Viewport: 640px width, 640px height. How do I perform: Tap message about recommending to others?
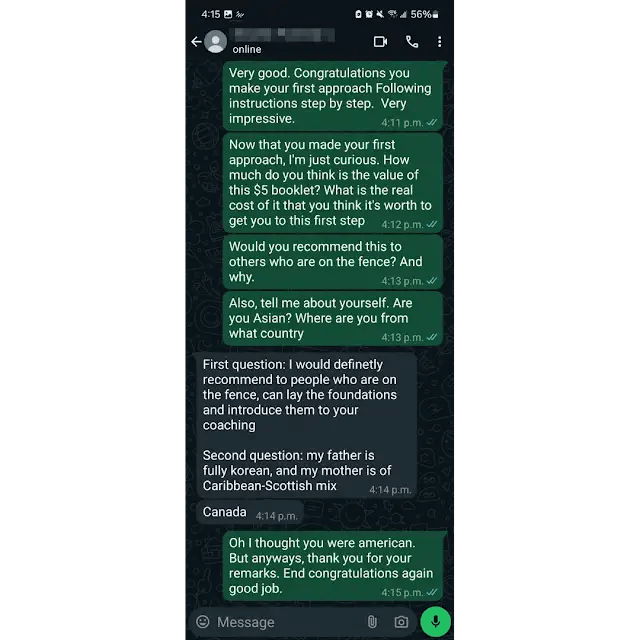(333, 262)
